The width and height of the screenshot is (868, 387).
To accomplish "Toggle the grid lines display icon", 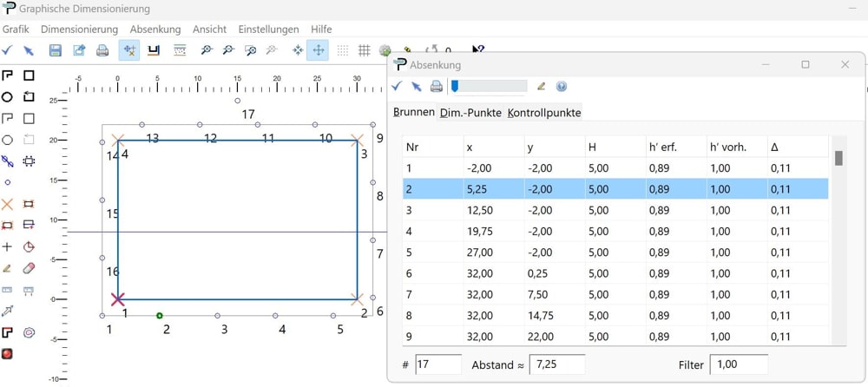I will click(x=365, y=50).
